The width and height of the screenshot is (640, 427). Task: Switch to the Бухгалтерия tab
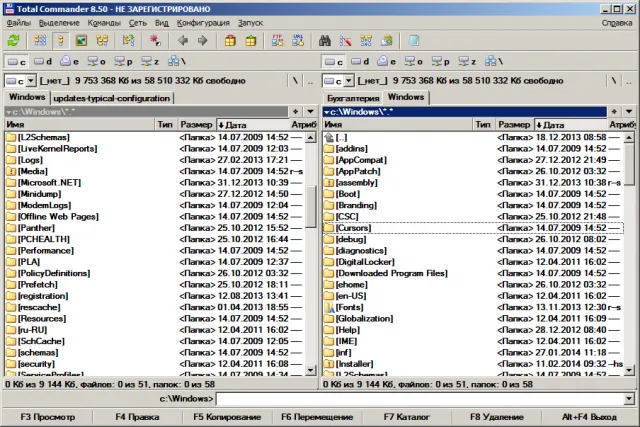click(x=353, y=98)
